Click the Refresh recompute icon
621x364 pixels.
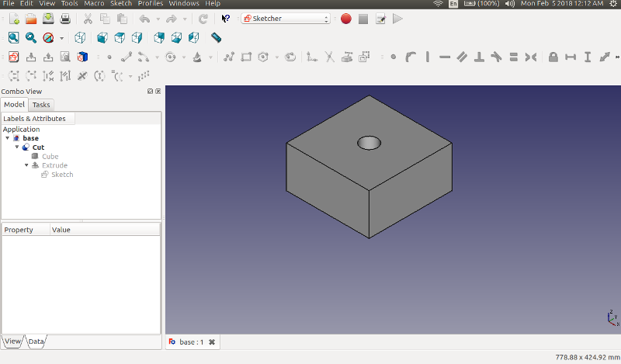tap(203, 18)
